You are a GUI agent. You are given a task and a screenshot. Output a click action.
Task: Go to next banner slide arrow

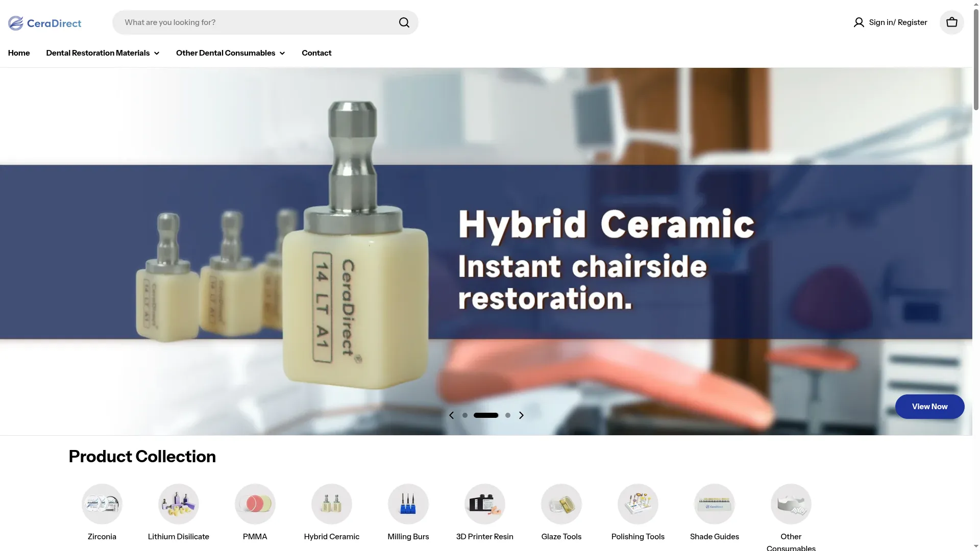[x=521, y=415]
